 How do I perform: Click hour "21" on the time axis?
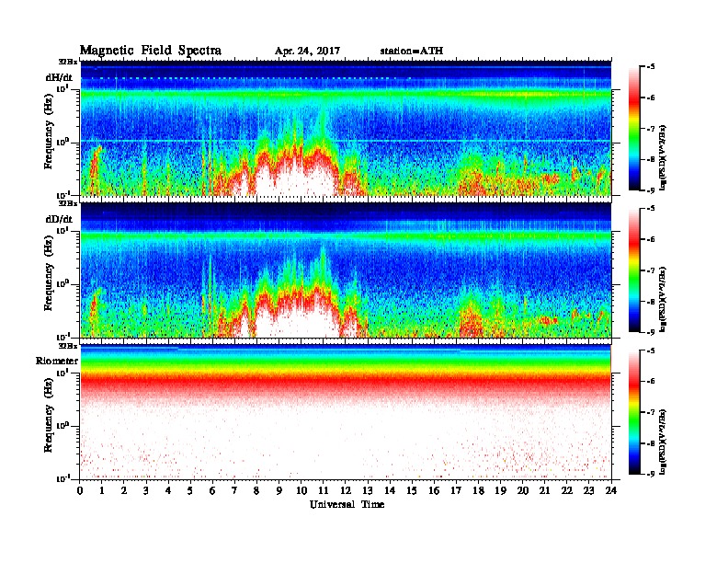click(544, 491)
